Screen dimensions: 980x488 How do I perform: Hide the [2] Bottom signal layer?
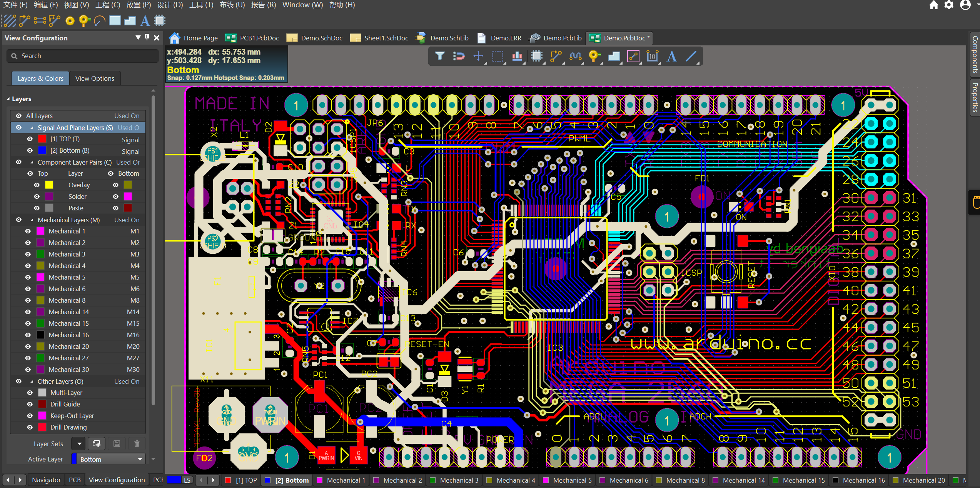(x=30, y=150)
